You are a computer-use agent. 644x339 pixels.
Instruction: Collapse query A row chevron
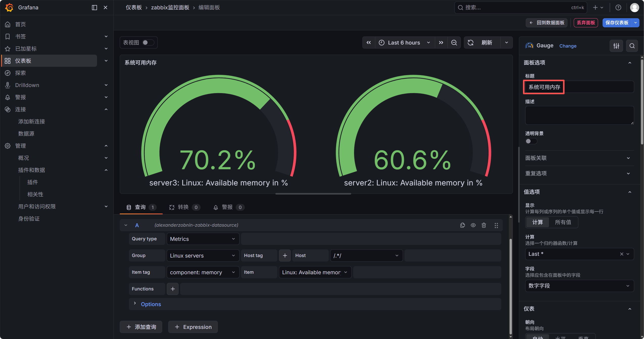coord(126,225)
